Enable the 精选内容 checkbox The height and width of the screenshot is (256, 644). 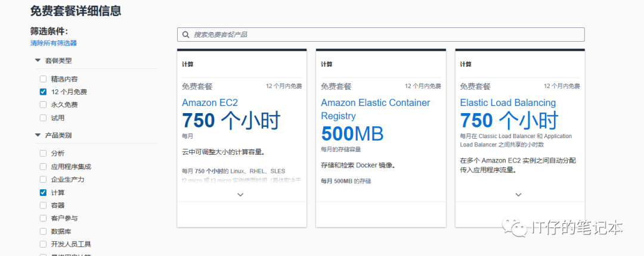[x=43, y=79]
